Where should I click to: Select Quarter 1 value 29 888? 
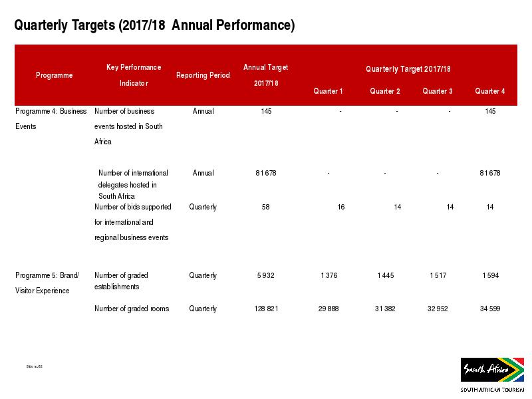[x=329, y=309]
